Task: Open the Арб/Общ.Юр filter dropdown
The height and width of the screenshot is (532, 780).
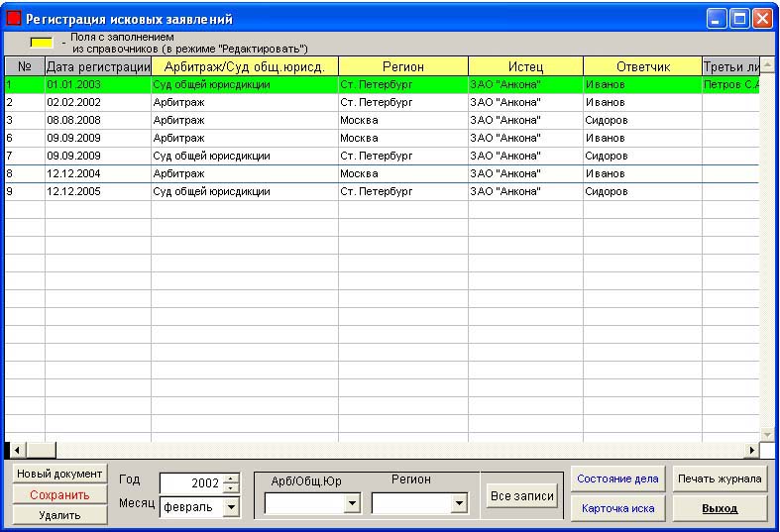Action: (x=352, y=503)
